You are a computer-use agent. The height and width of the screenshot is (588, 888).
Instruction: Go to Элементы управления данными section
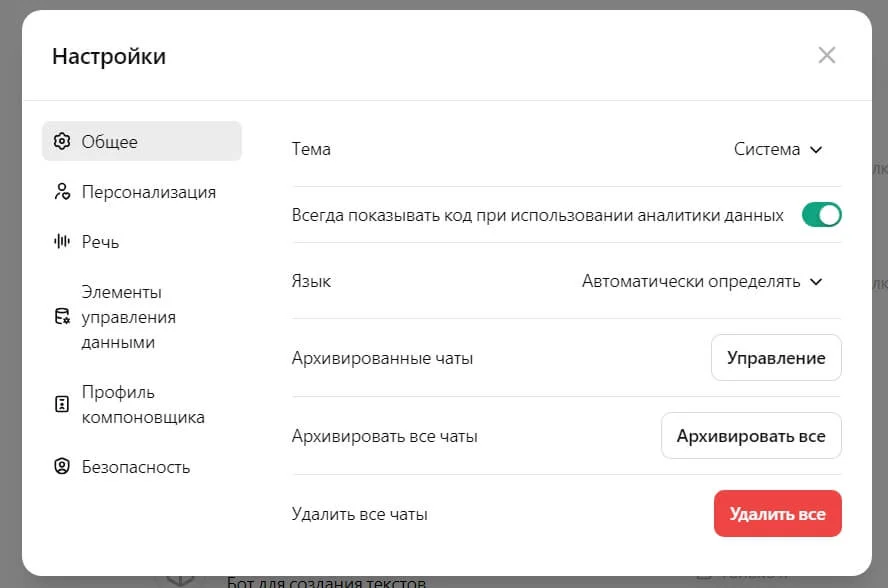coord(128,317)
